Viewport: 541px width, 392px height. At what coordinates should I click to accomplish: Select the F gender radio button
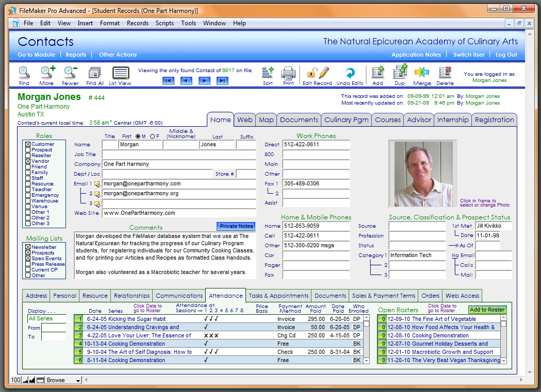coord(153,137)
